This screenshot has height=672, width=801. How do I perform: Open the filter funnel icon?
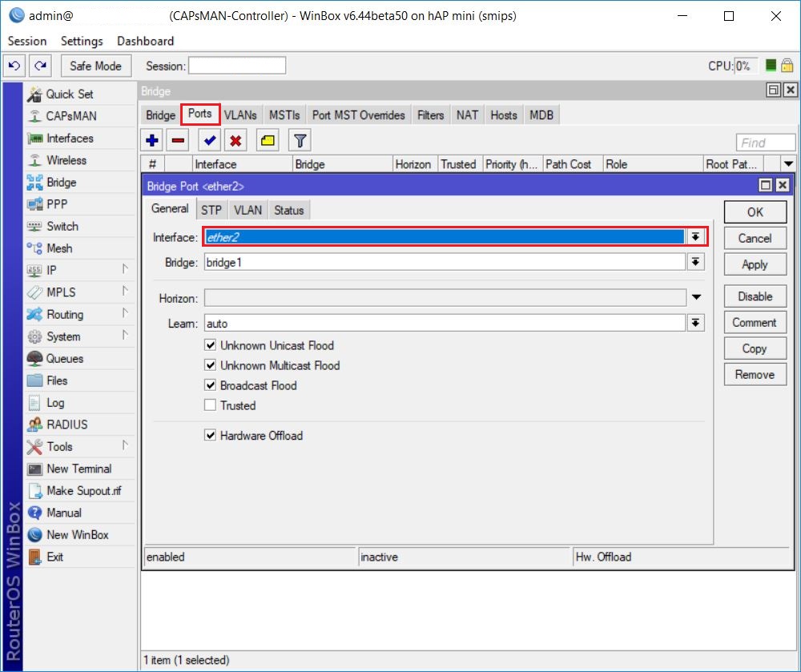coord(300,140)
